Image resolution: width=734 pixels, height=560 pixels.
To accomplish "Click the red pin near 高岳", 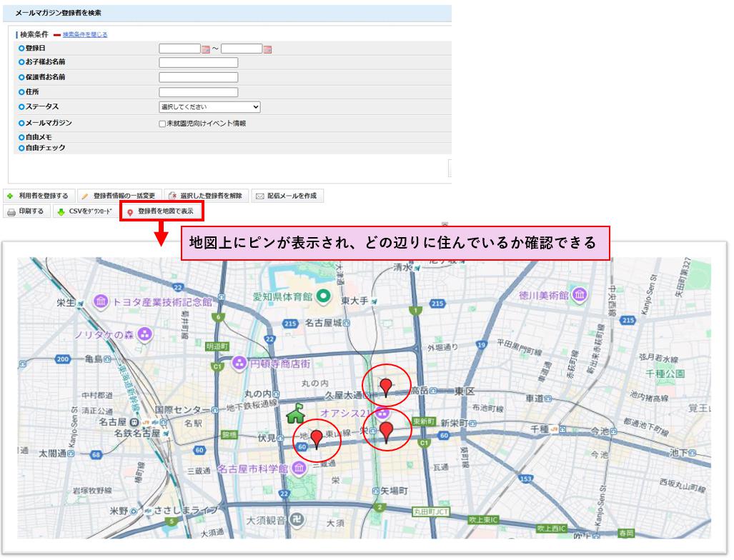I will (386, 386).
